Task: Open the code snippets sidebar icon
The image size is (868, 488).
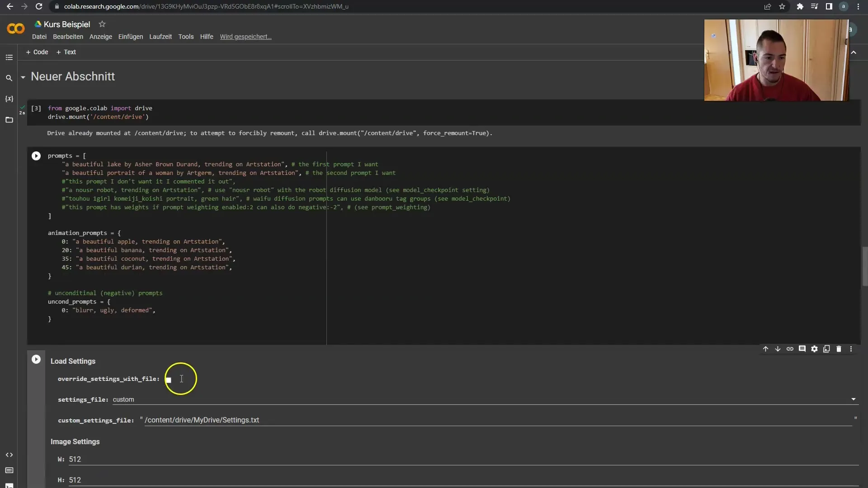Action: tap(9, 455)
